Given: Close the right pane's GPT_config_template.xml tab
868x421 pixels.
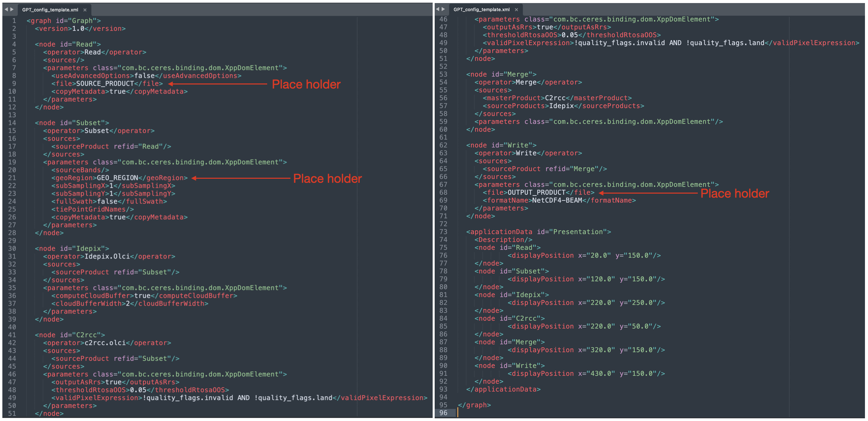Looking at the screenshot, I should 516,9.
